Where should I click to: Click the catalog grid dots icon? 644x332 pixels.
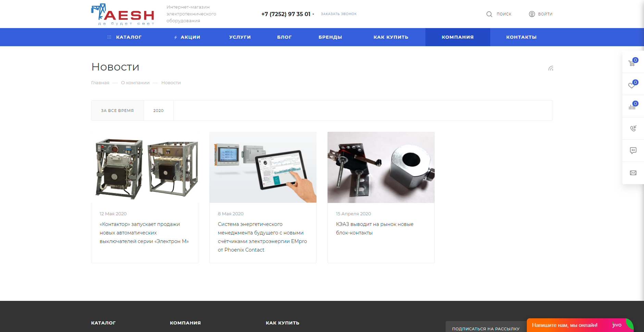point(109,37)
